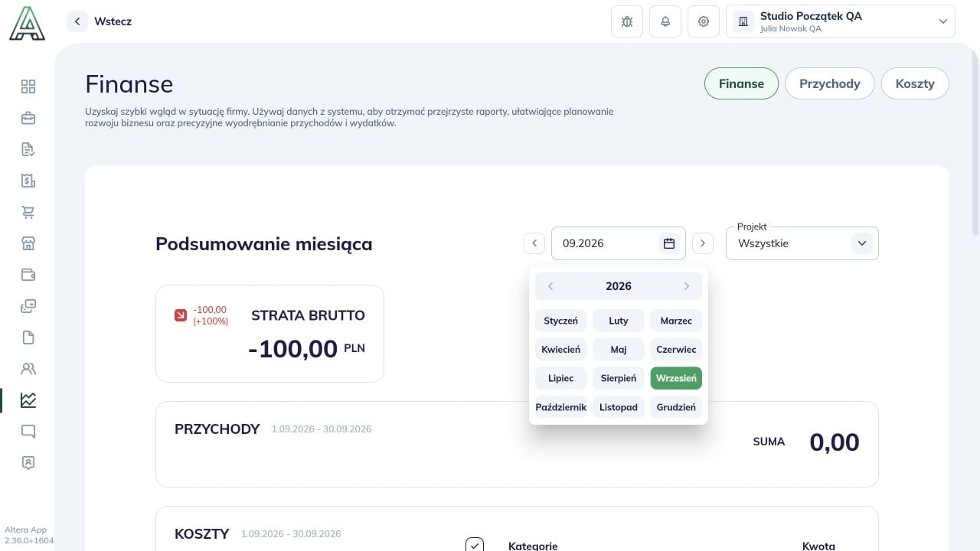Click the 09.2026 date input field
Image resolution: width=980 pixels, height=551 pixels.
(x=619, y=243)
